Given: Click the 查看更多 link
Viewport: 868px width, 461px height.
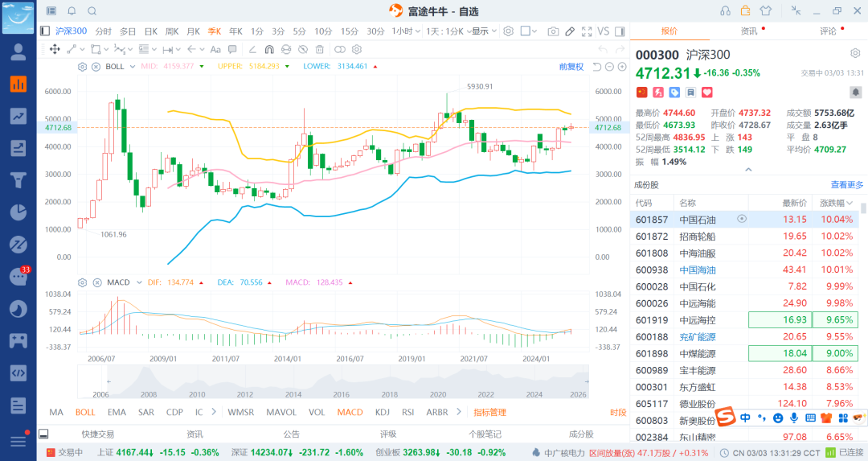Looking at the screenshot, I should (847, 185).
